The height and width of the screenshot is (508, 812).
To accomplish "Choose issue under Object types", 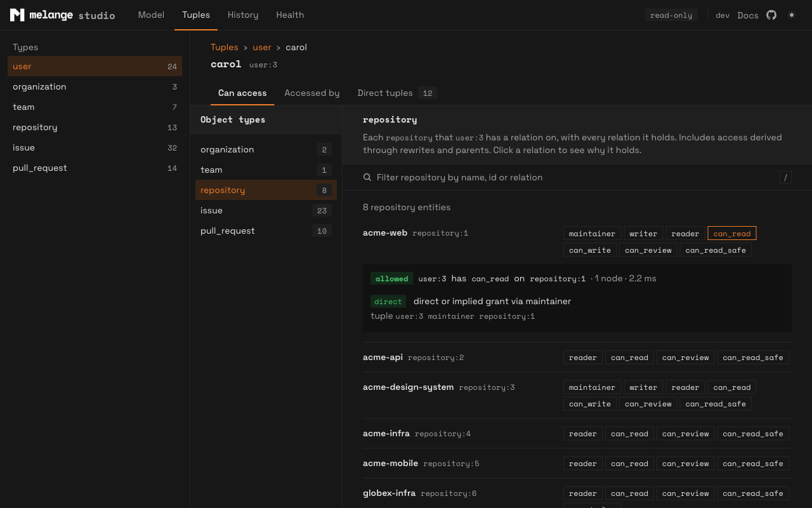I will coord(266,210).
